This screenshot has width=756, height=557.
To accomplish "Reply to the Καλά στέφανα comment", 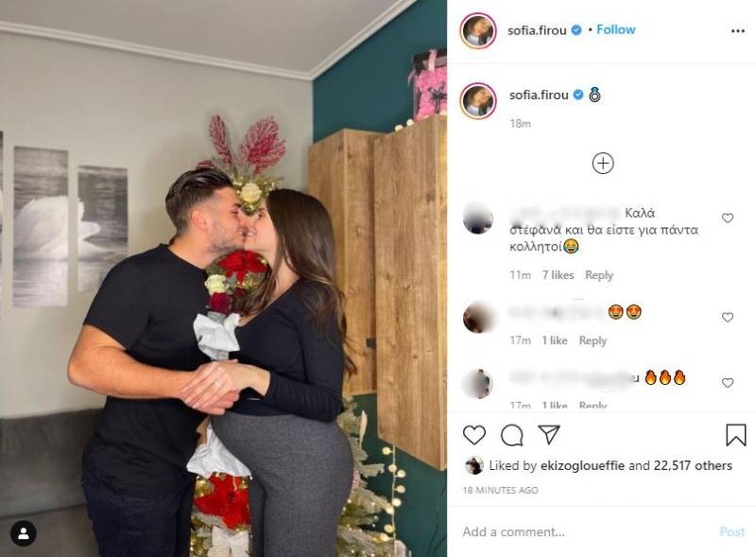I will 599,275.
